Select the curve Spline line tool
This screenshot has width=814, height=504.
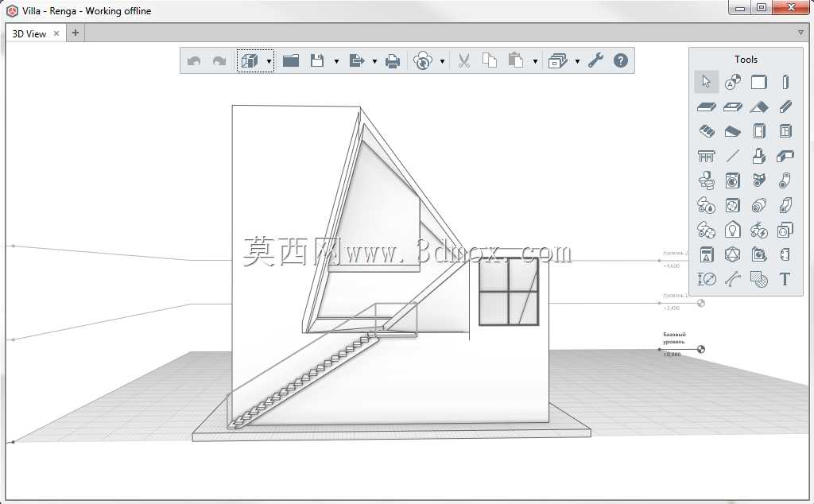732,279
